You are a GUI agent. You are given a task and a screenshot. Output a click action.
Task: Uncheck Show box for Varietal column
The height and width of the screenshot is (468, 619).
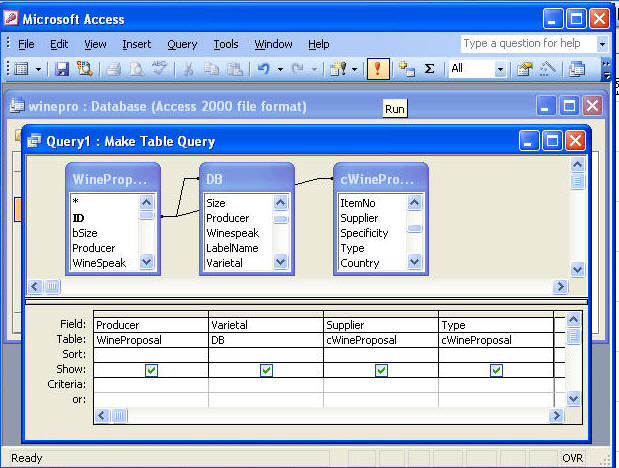266,370
